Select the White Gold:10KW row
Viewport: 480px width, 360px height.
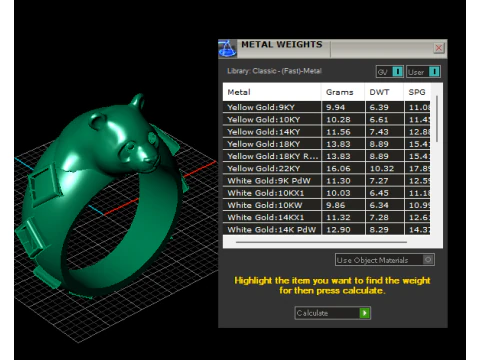[327, 205]
